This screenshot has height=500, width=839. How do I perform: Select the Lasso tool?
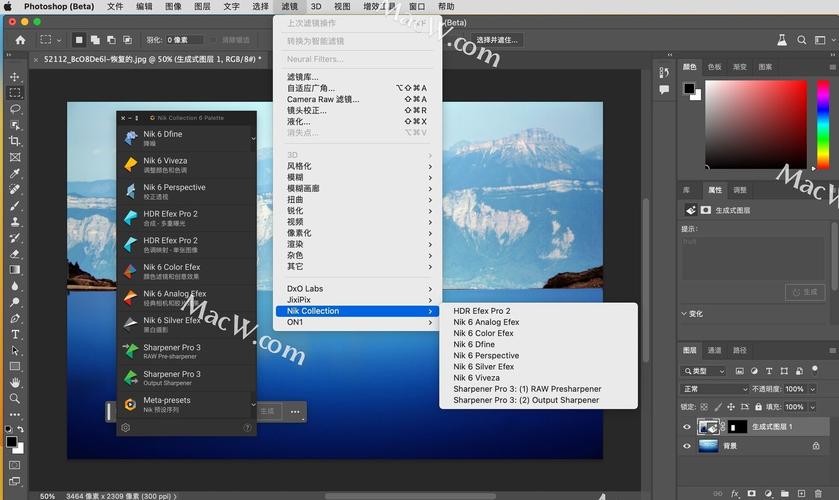pos(15,109)
